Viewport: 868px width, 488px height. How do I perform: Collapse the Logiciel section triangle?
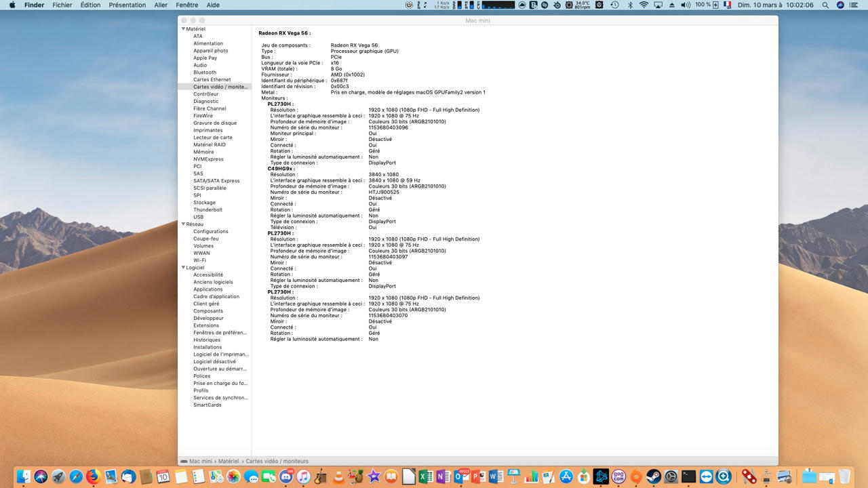click(x=183, y=268)
